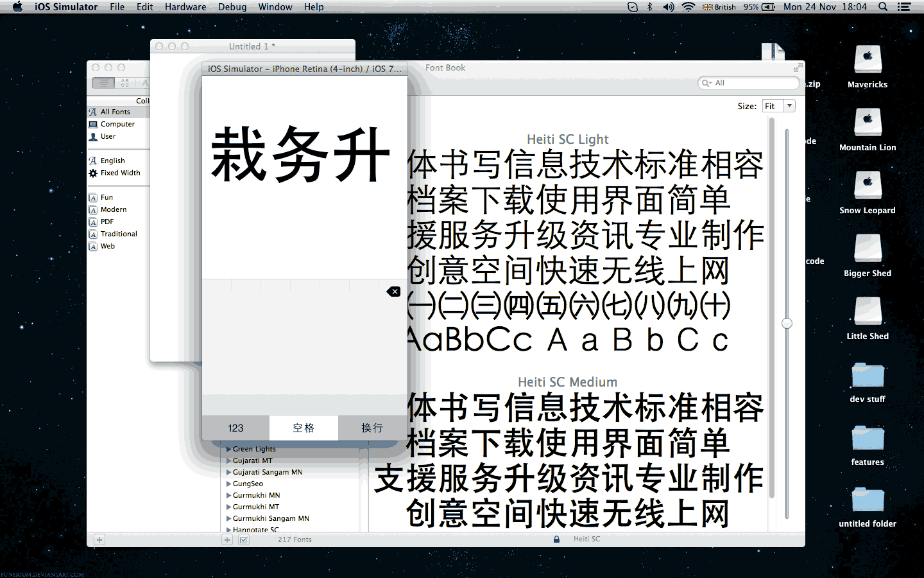Tap the 123 key on simulator keyboard
924x578 pixels.
pos(235,428)
